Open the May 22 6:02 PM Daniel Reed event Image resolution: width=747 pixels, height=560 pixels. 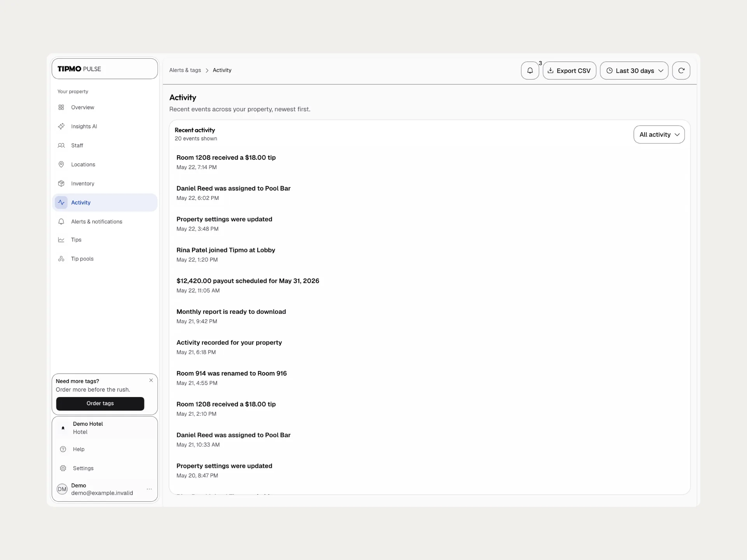pyautogui.click(x=430, y=193)
